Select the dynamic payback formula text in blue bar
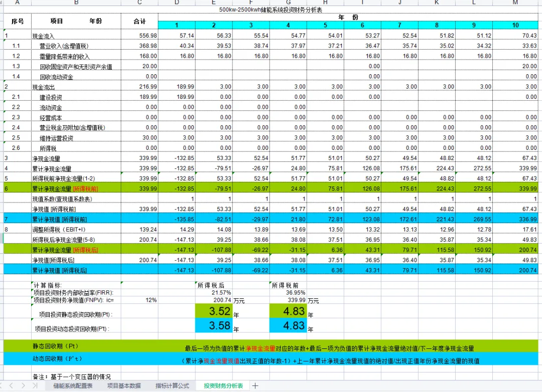542x392 pixels. click(330, 361)
